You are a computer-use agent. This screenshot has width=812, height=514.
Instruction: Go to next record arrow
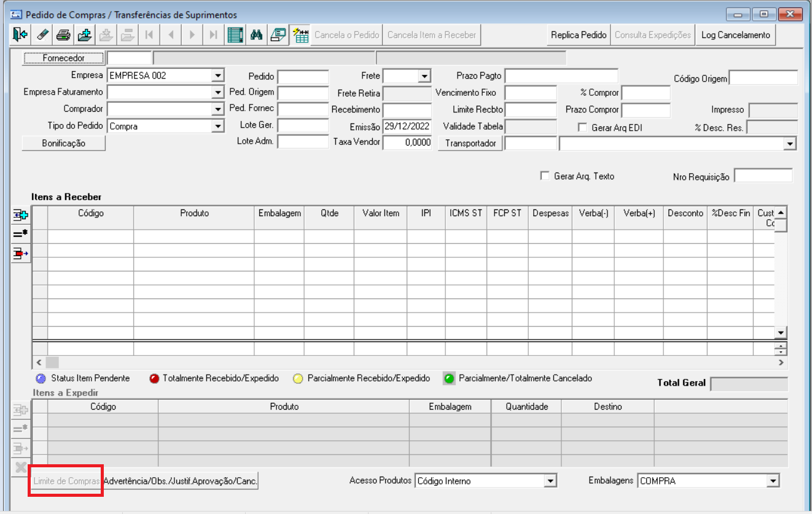click(x=192, y=34)
